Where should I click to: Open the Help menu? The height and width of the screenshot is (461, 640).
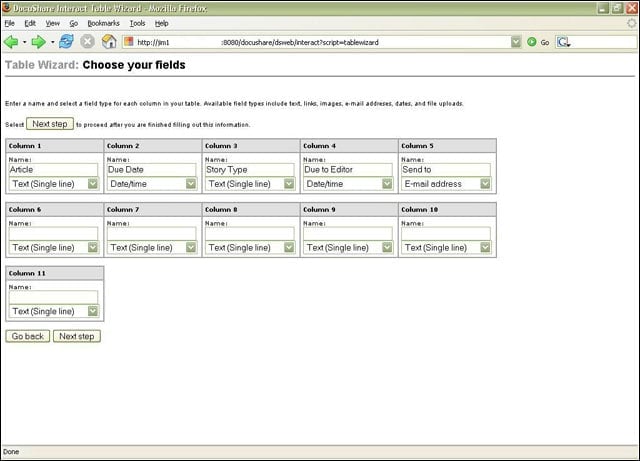click(x=162, y=23)
